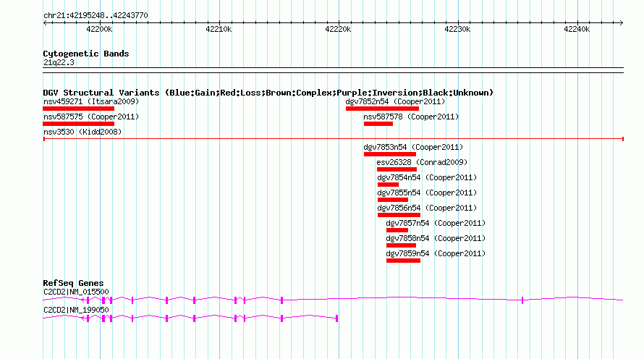Click the red bar under dgv7856n54

[x=399, y=215]
